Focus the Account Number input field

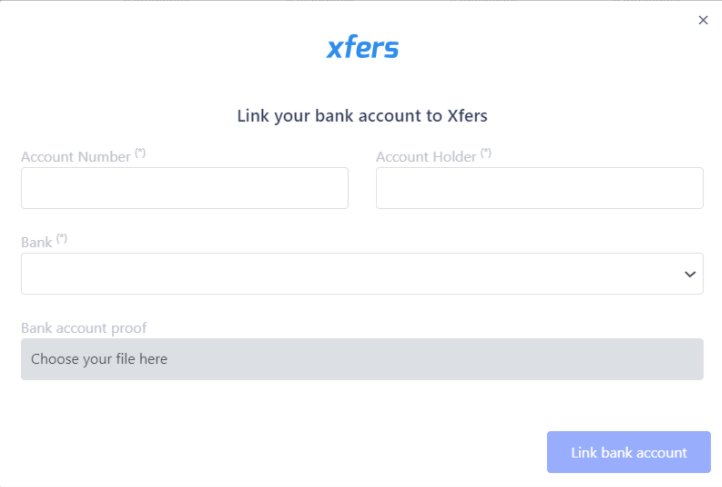185,188
